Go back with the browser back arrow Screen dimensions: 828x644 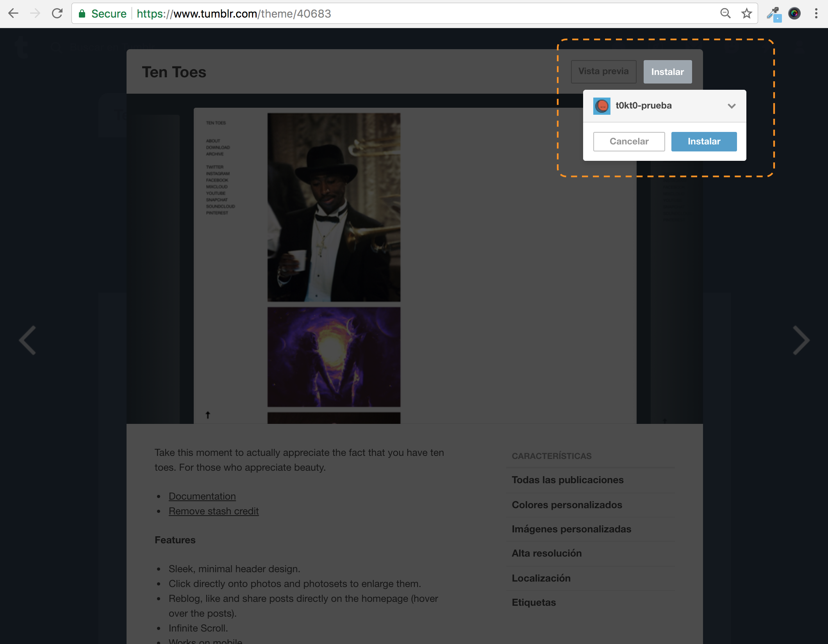click(x=13, y=14)
